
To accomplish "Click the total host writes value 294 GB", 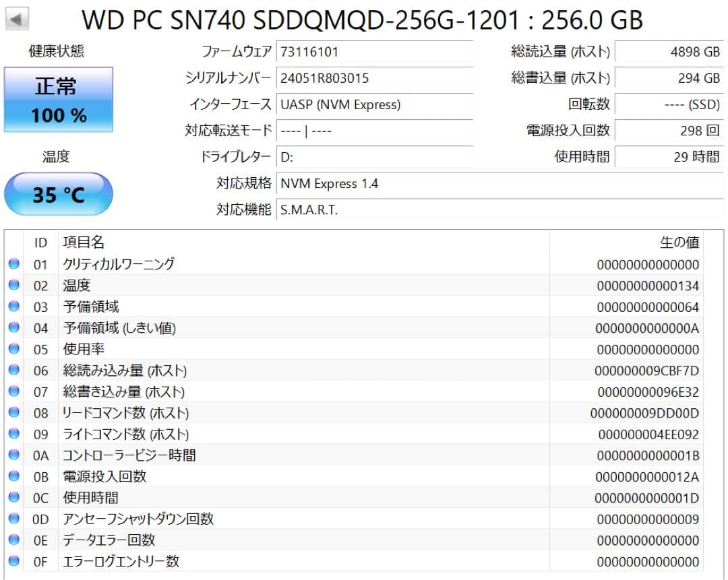I will click(x=669, y=78).
